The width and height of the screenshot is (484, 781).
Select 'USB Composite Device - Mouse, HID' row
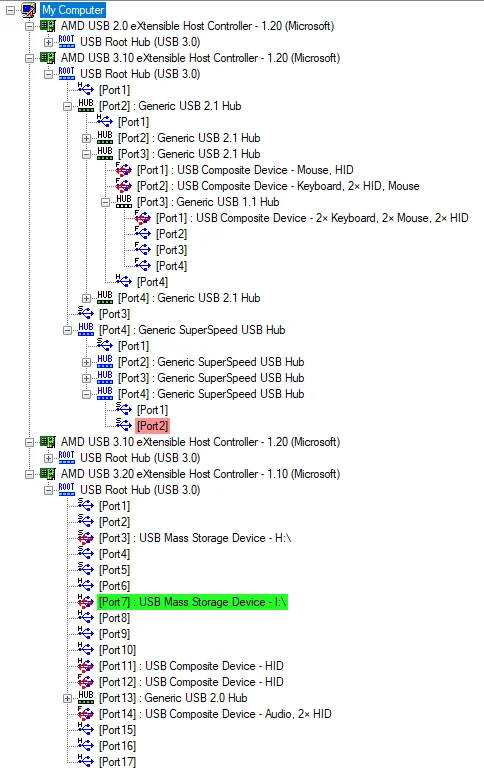click(x=245, y=170)
